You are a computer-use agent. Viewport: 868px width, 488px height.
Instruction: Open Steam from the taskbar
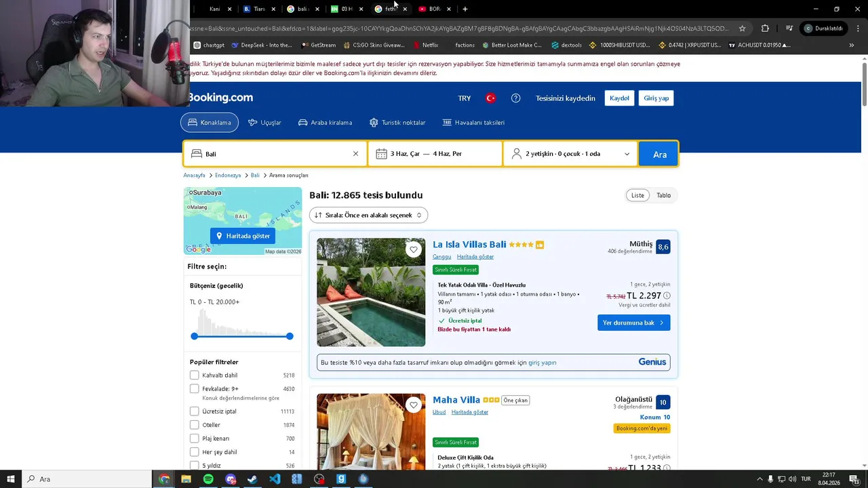coord(252,479)
